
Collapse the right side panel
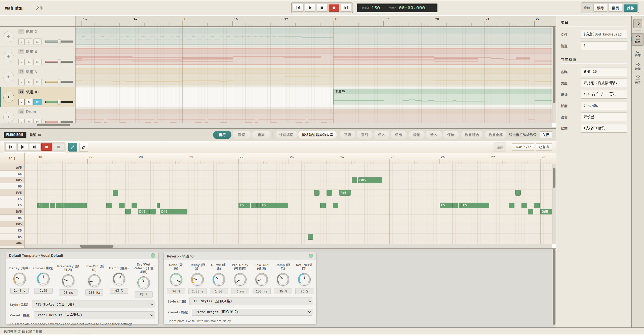[x=638, y=24]
